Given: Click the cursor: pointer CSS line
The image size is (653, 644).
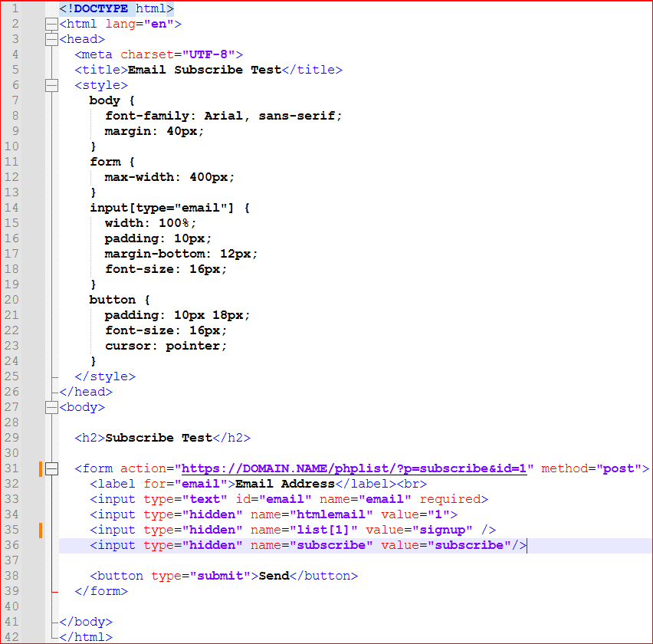Looking at the screenshot, I should [x=166, y=346].
